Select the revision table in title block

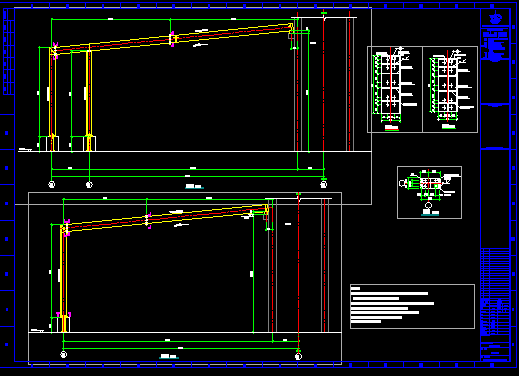click(495, 273)
